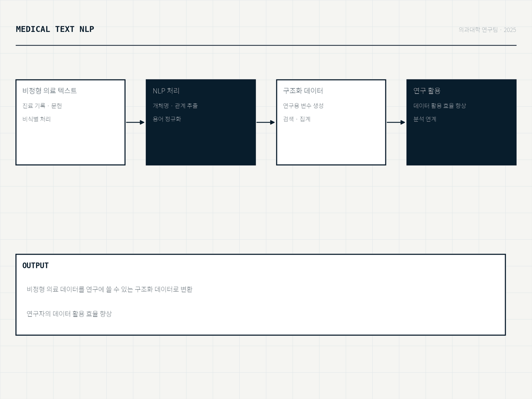The height and width of the screenshot is (399, 532).
Task: Click the 데이터 활용 효율 향상 line
Action: pos(440,106)
